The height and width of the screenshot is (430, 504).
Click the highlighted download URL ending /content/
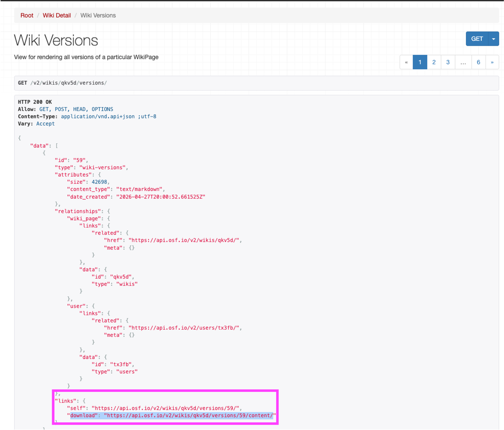point(190,415)
